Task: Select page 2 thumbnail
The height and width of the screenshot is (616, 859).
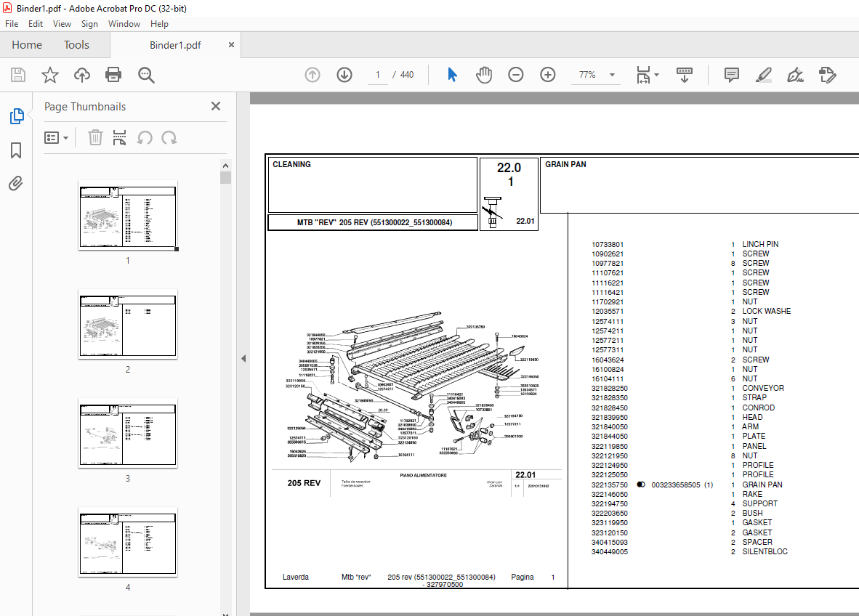Action: tap(128, 324)
